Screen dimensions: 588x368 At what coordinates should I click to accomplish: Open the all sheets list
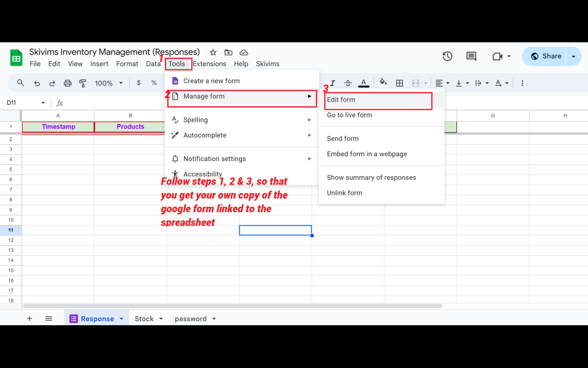[49, 319]
